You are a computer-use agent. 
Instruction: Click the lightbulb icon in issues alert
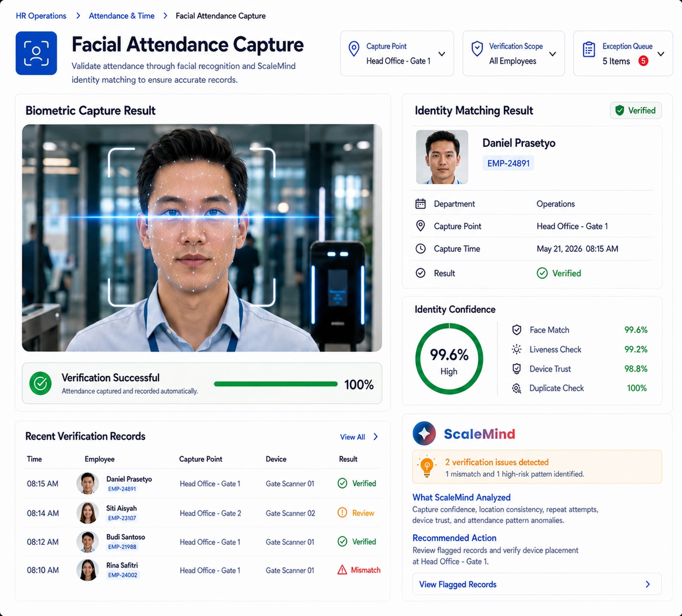[427, 467]
